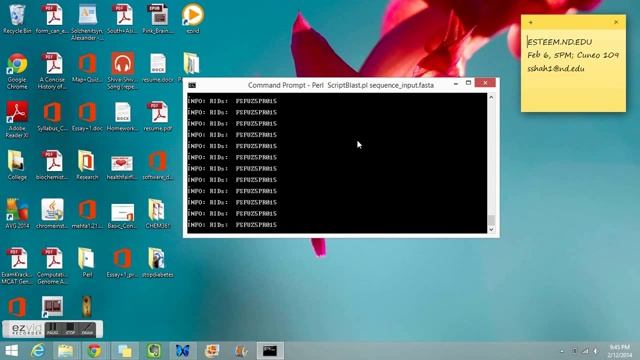Add new sticky note with plus button
The image size is (640, 360).
coord(530,22)
